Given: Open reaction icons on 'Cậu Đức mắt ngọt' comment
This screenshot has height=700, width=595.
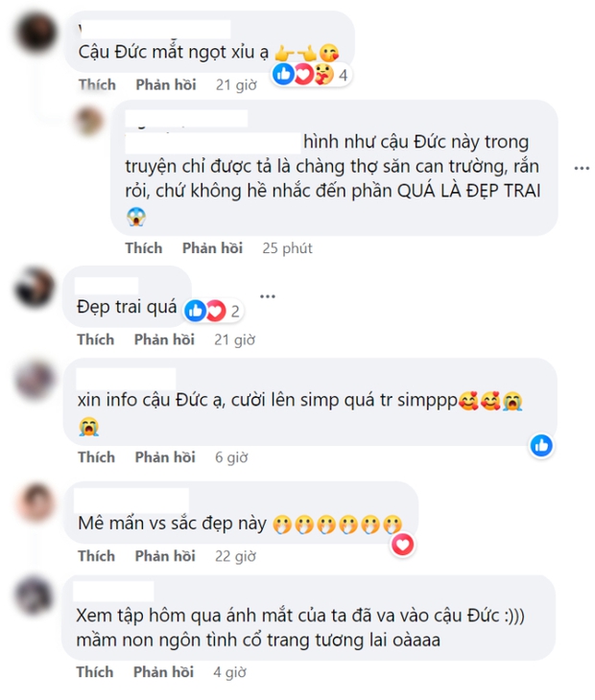Looking at the screenshot, I should (x=311, y=74).
